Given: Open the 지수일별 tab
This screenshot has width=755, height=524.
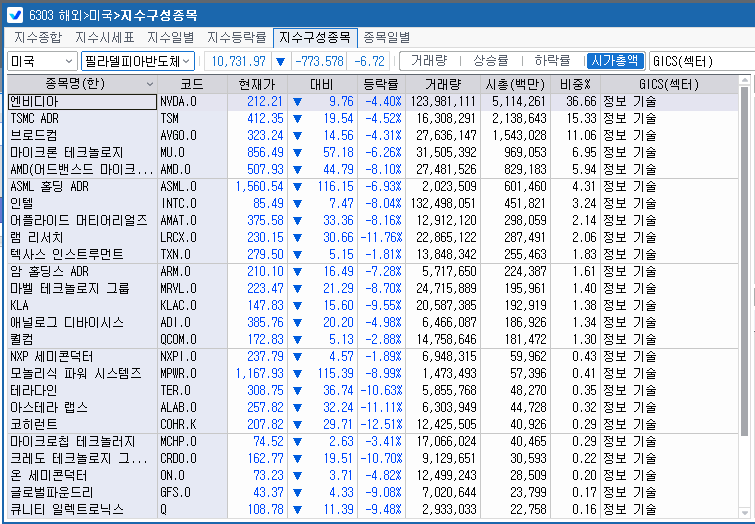Looking at the screenshot, I should (170, 38).
